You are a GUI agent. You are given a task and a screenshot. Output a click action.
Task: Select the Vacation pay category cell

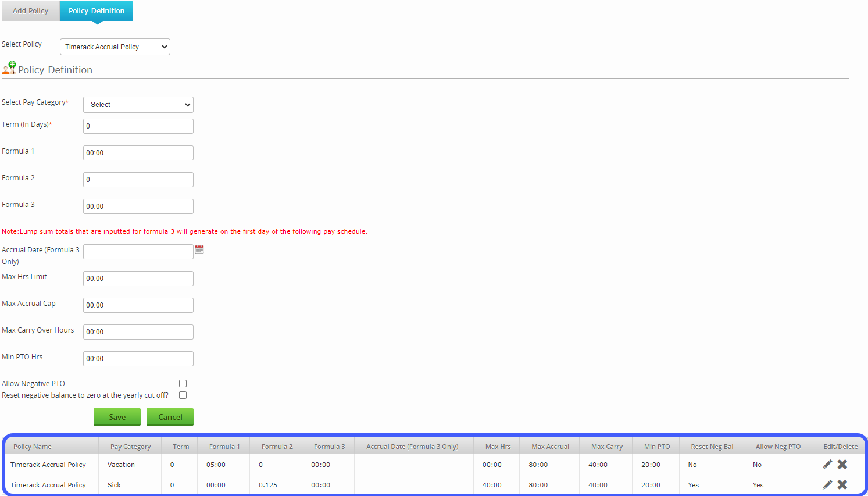click(x=121, y=465)
